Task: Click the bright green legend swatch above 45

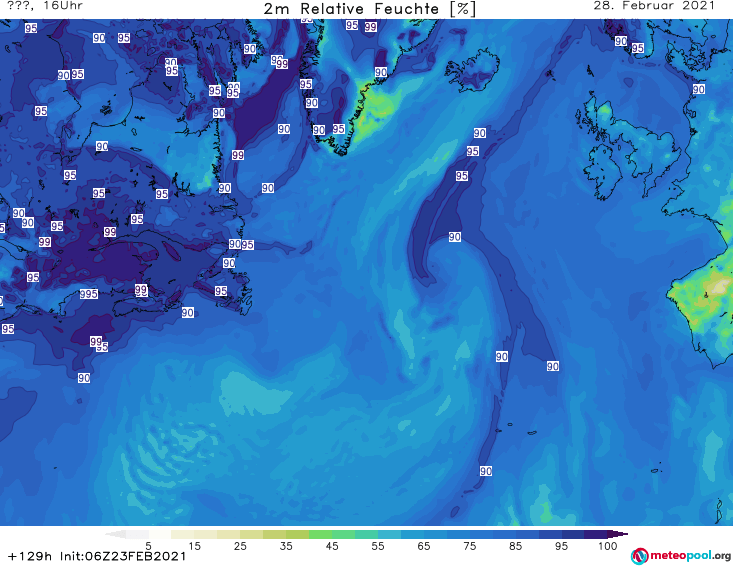Action: coord(320,534)
